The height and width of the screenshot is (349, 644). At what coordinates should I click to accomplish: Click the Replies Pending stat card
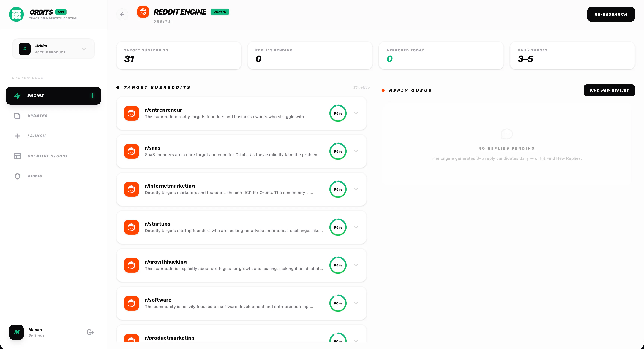coord(310,55)
